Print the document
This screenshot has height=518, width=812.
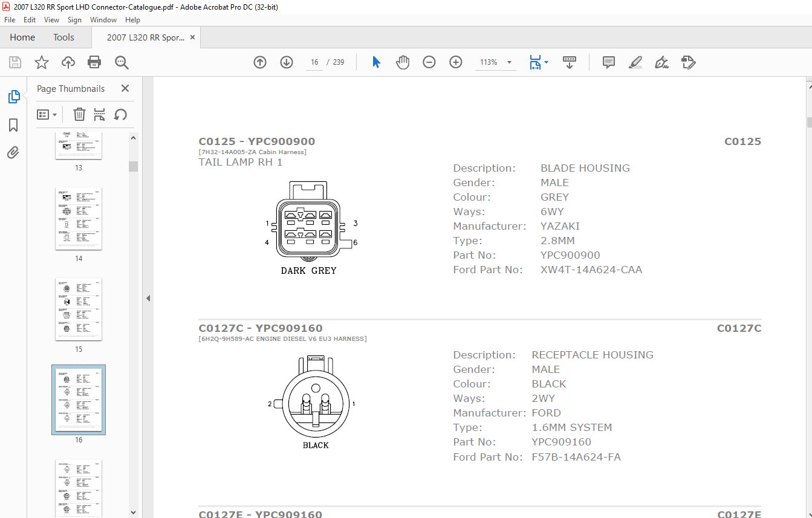pos(94,62)
